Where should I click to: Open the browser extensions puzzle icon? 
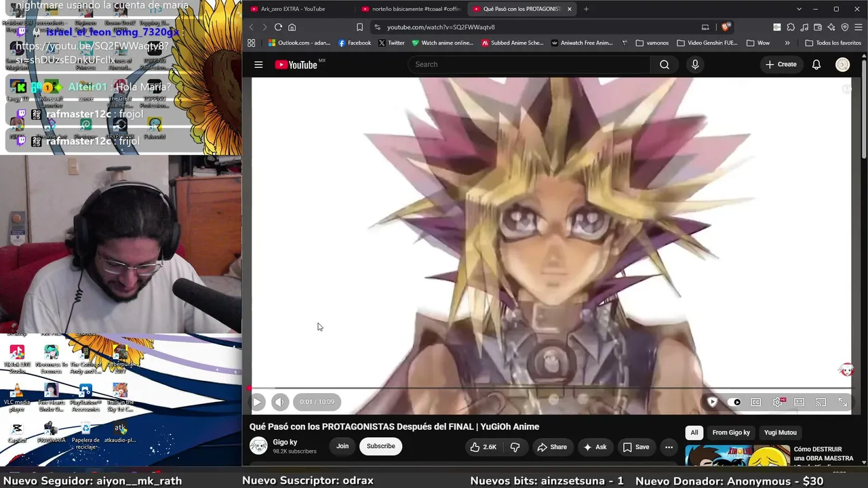[791, 27]
